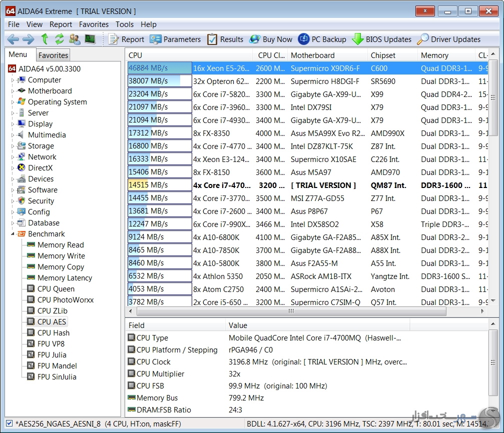The image size is (504, 433).
Task: Expand the Computer tree node
Action: (13, 80)
